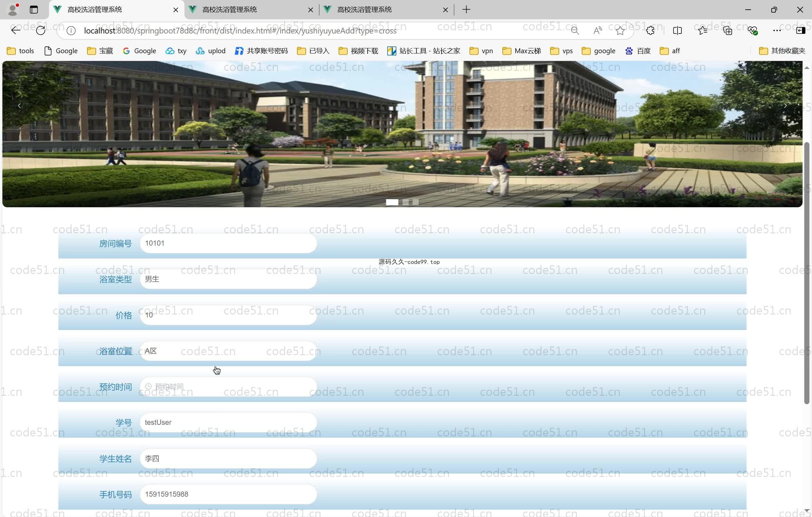Close the second 高校洗浴管理系统 tab
The width and height of the screenshot is (812, 517).
(x=311, y=10)
